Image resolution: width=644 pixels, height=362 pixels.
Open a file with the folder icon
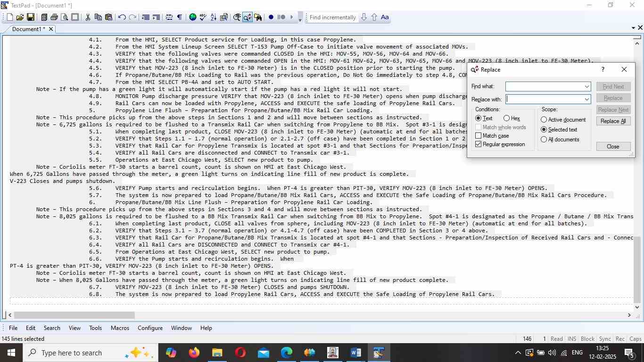(x=20, y=17)
